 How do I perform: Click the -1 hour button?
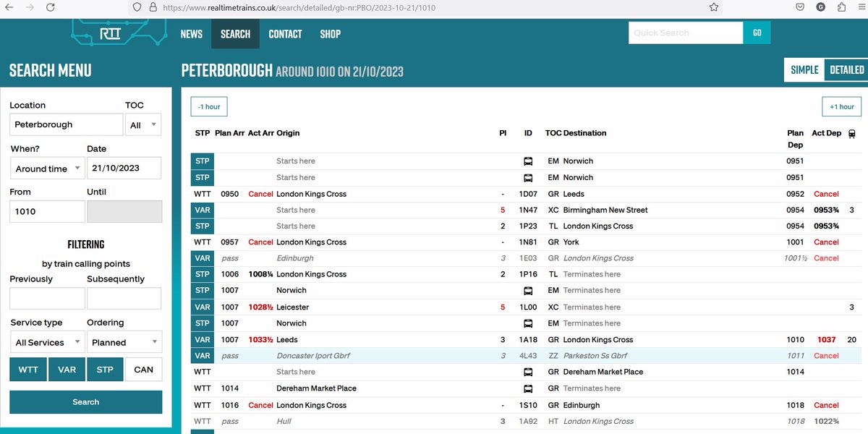click(209, 106)
